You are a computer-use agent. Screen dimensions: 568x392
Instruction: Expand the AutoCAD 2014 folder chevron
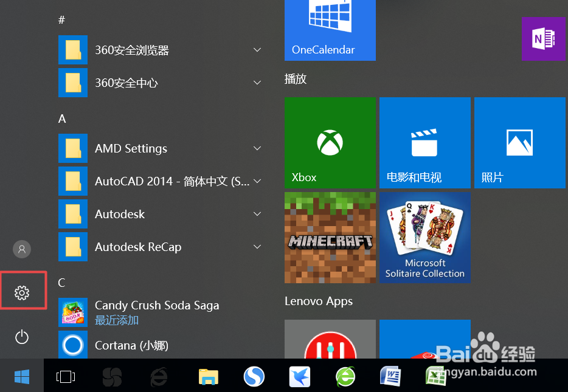pos(257,181)
